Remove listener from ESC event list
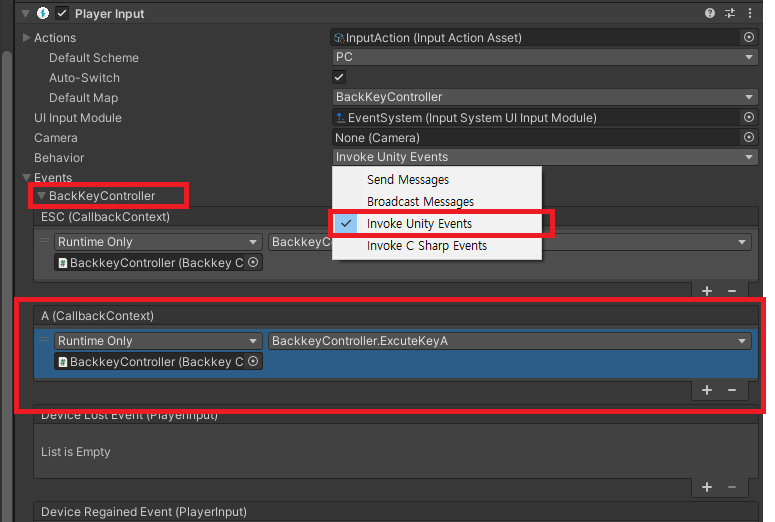 [x=732, y=291]
